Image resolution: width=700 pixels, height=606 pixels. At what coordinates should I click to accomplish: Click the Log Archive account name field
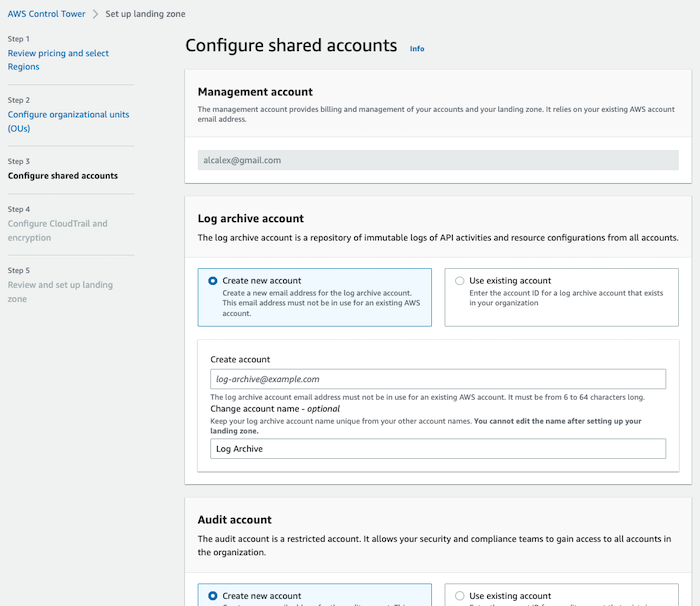pos(438,449)
